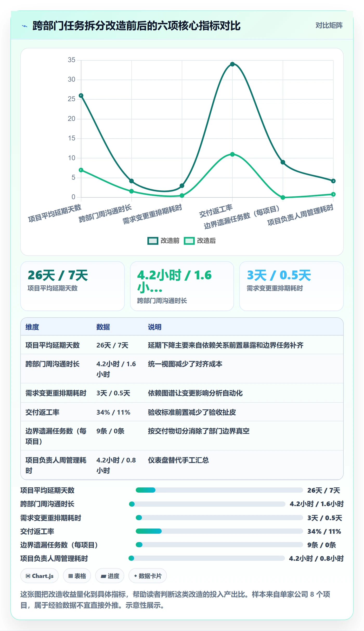364x631 pixels.
Task: Select table note 延期下降主要来自依赖关系前置暴露和边界任务补齐
Action: pos(226,345)
